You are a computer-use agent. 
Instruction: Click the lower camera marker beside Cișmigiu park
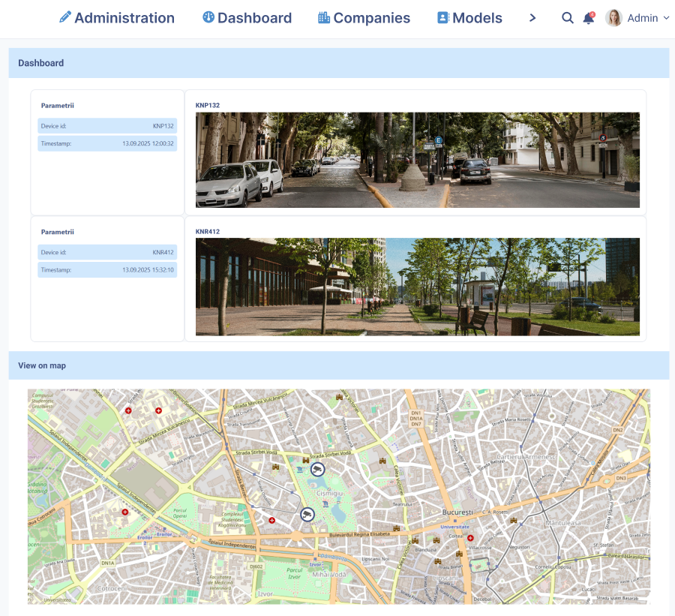click(x=307, y=514)
